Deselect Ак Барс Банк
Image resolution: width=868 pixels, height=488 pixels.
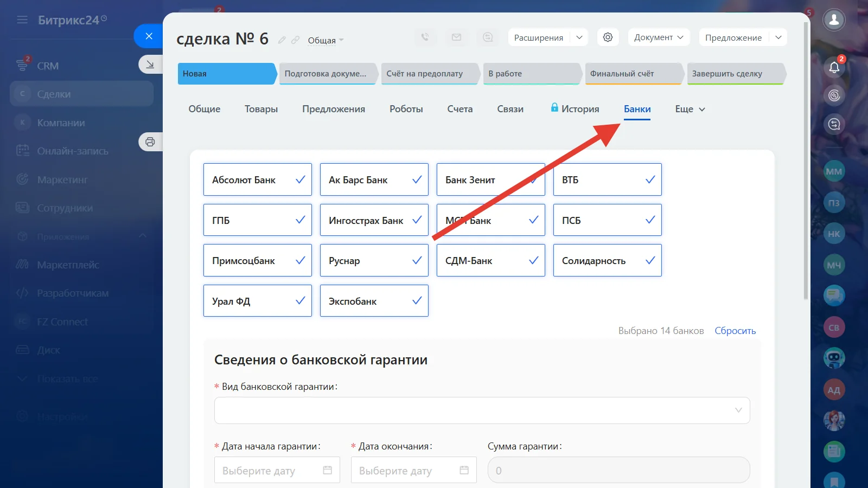(374, 179)
